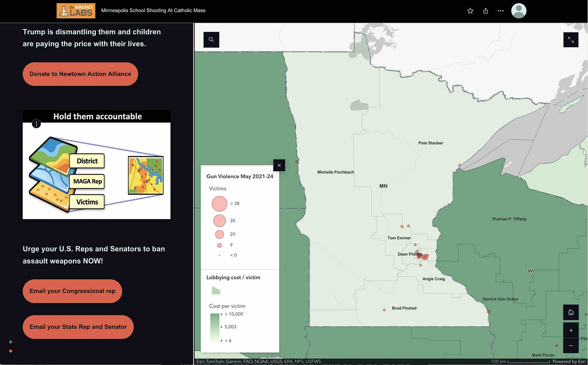Open the profile account menu
The image size is (588, 365).
pos(519,11)
